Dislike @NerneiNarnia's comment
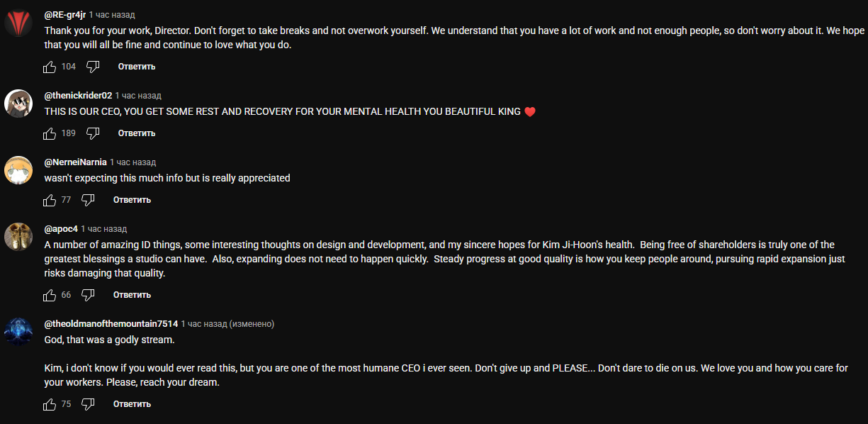 88,200
